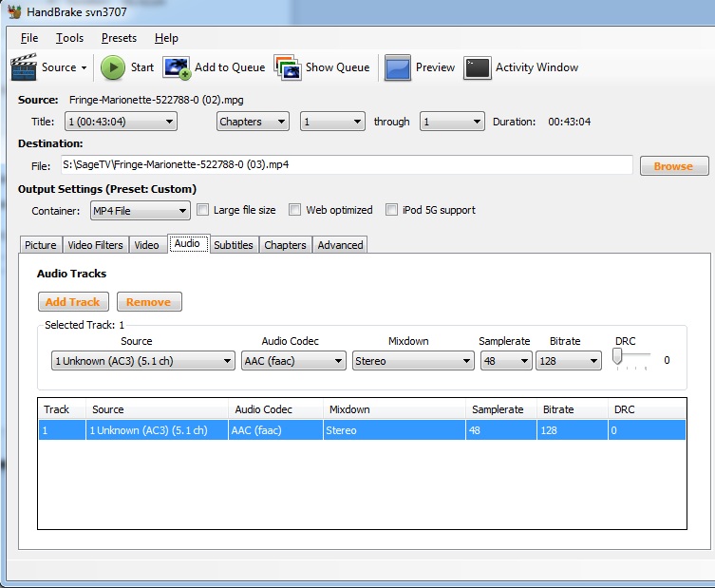Click the HandBrake app icon in title bar

[14, 11]
